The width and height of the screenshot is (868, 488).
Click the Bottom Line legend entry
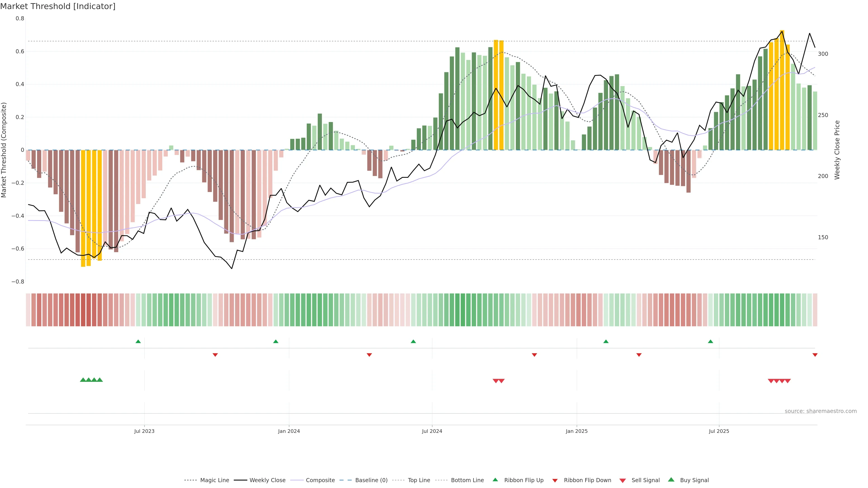coord(467,480)
